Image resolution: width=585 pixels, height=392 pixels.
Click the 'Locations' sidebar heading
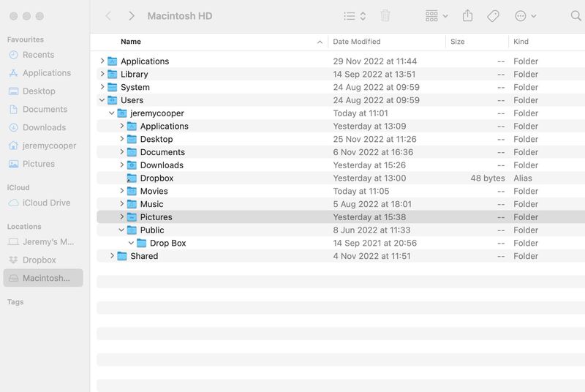click(24, 227)
